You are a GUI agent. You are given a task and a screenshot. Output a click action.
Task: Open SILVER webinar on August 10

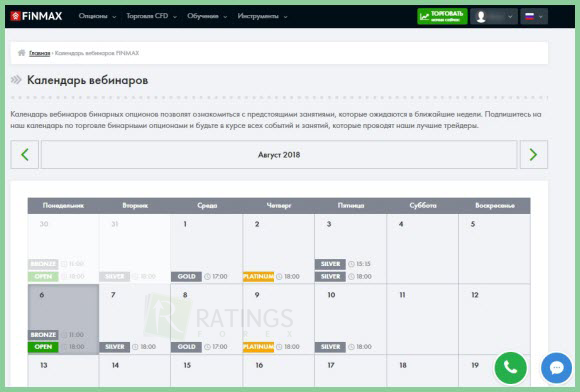coord(330,347)
